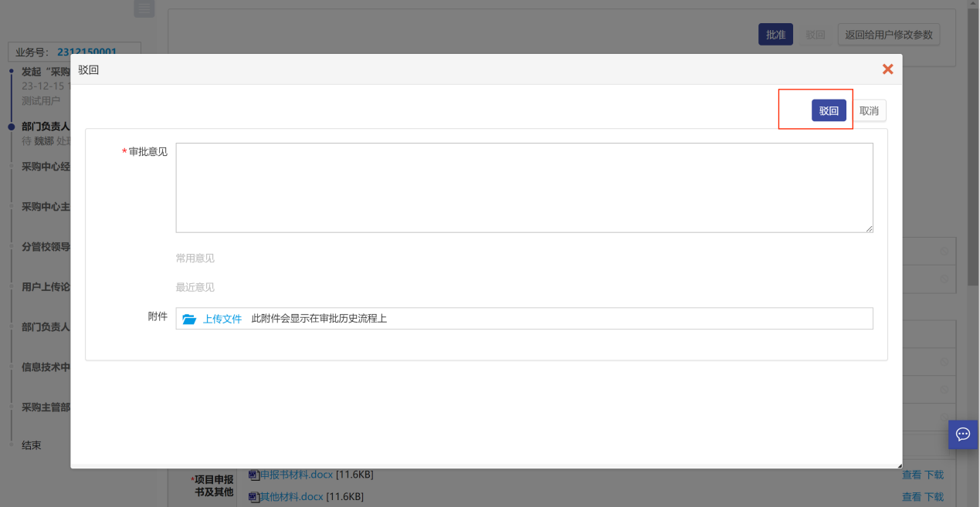980x507 pixels.
Task: Open the floating chat bubble icon
Action: [x=963, y=434]
